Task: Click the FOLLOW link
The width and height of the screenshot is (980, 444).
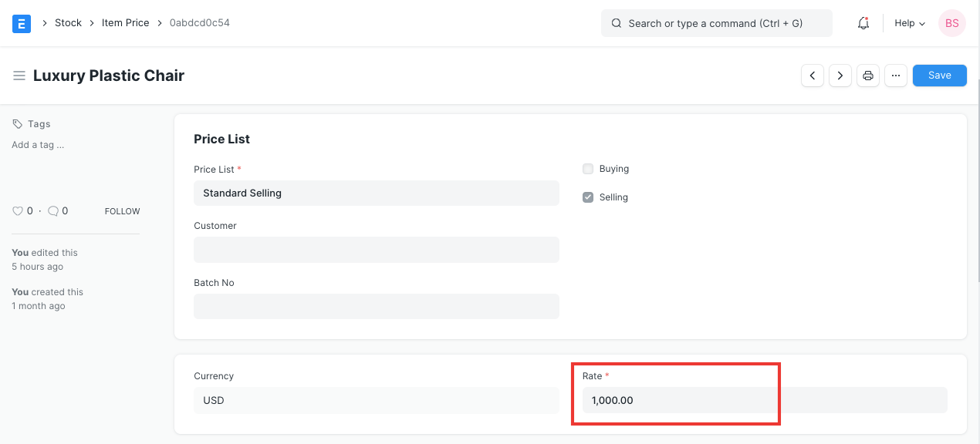Action: click(x=122, y=210)
